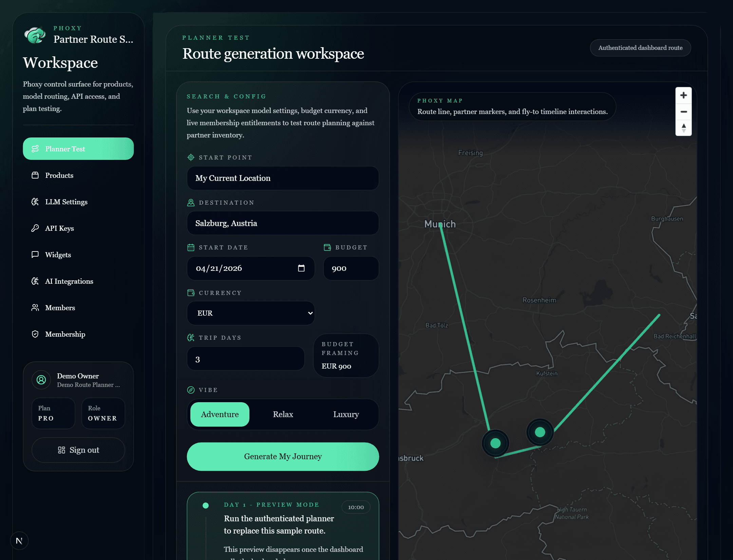Open the date picker calendar icon
733x560 pixels.
coord(301,268)
